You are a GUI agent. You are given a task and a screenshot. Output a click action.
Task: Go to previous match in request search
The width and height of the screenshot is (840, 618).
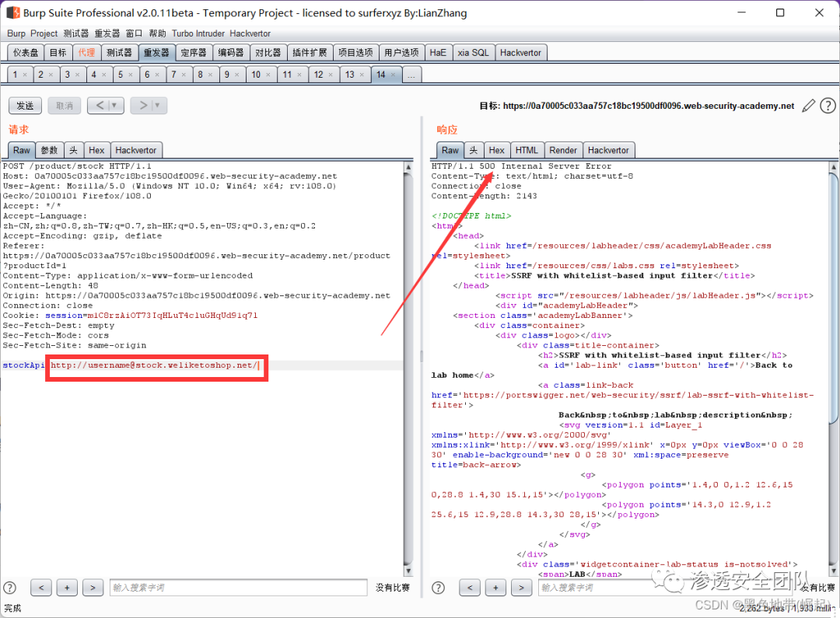41,588
